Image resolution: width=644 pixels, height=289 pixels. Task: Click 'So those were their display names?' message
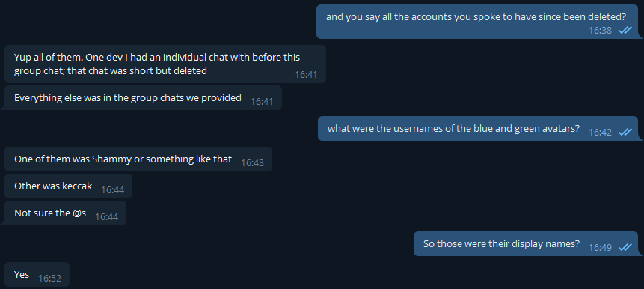point(528,244)
